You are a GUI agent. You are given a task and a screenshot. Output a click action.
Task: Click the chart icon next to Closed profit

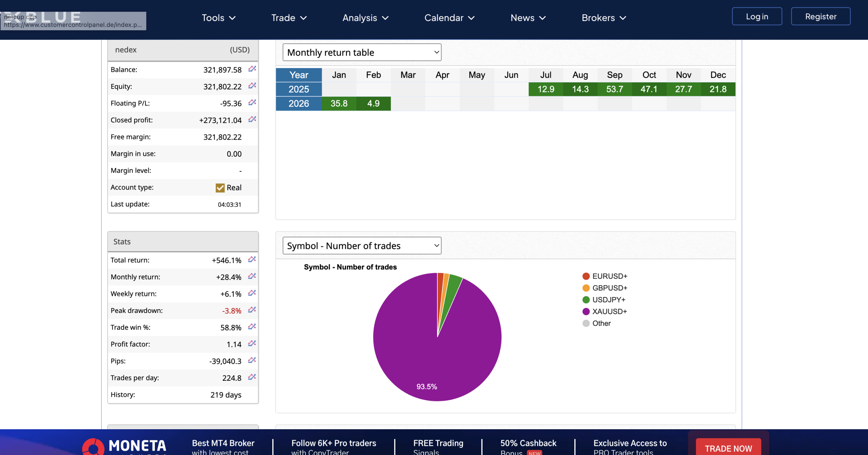pyautogui.click(x=252, y=119)
